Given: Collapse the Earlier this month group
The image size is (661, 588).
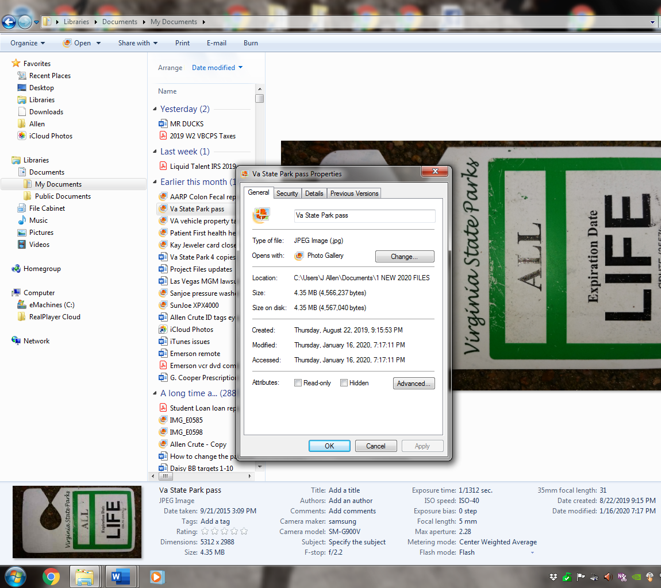Looking at the screenshot, I should point(155,182).
